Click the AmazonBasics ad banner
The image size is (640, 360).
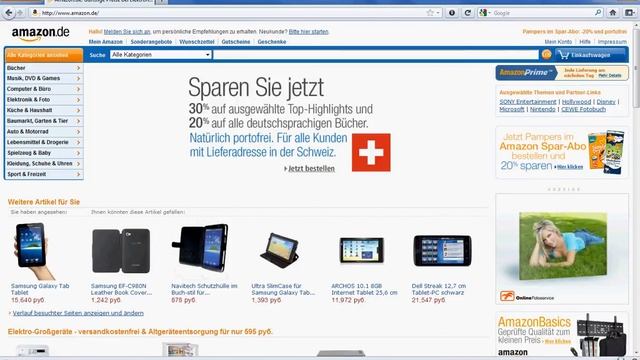pos(562,335)
